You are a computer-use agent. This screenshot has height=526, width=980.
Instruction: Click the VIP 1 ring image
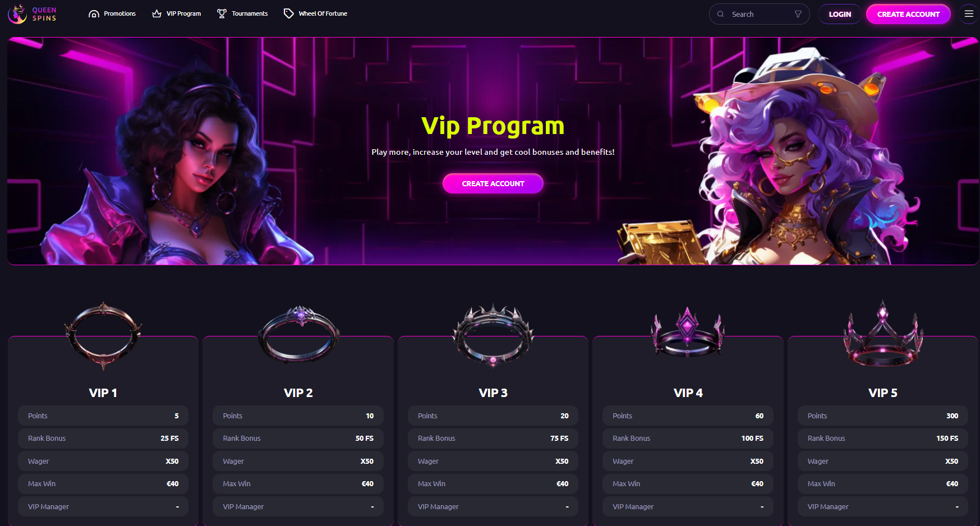tap(103, 335)
